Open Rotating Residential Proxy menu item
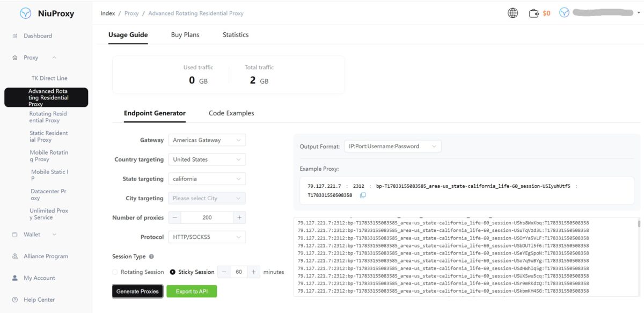Image resolution: width=644 pixels, height=313 pixels. tap(48, 117)
